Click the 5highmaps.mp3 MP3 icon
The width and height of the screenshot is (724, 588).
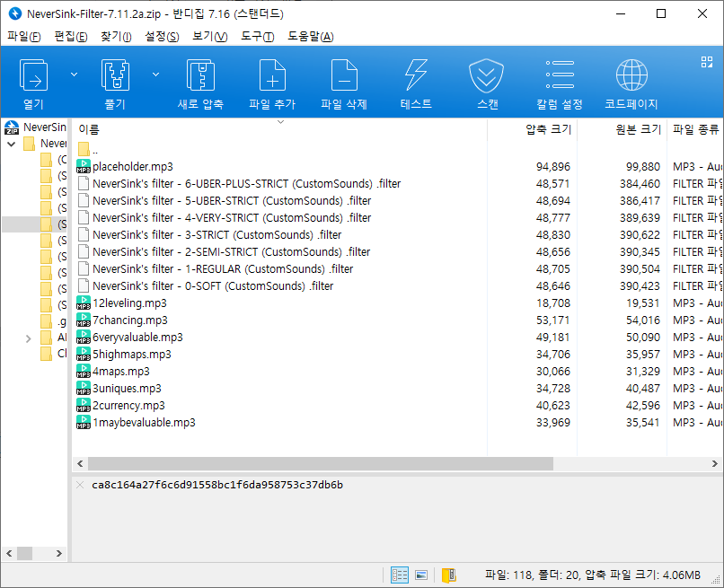(x=84, y=354)
